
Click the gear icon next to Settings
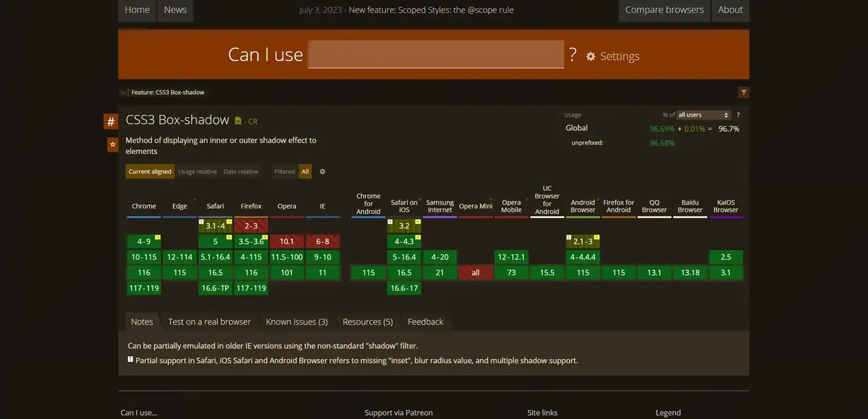tap(590, 56)
